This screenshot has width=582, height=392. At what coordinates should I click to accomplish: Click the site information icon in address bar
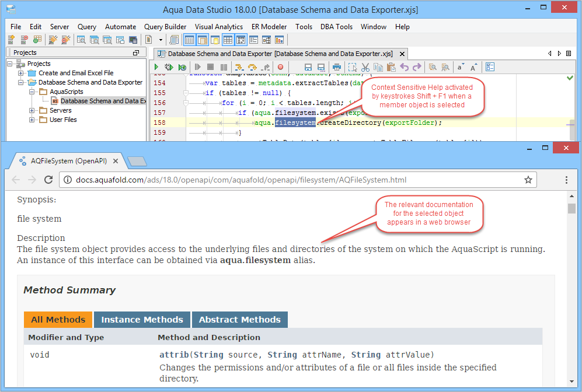[68, 180]
